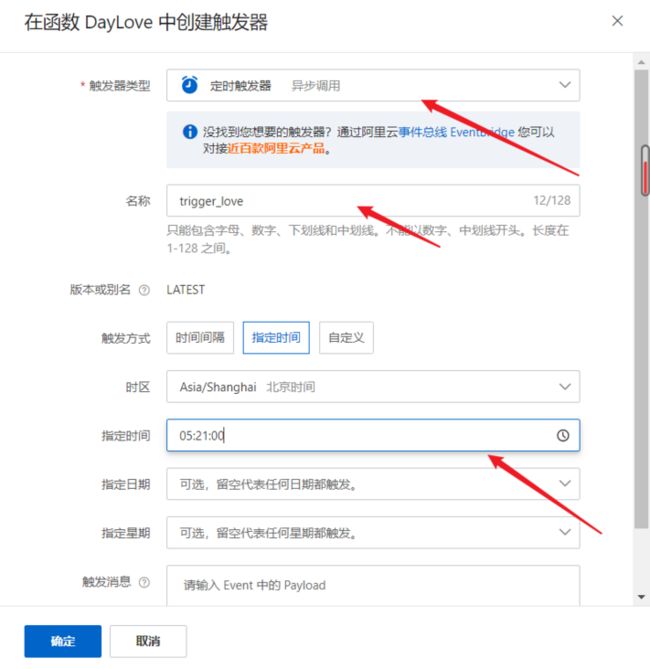Click the 取消 cancel button
Viewport: 650px width, 669px height.
click(x=148, y=641)
